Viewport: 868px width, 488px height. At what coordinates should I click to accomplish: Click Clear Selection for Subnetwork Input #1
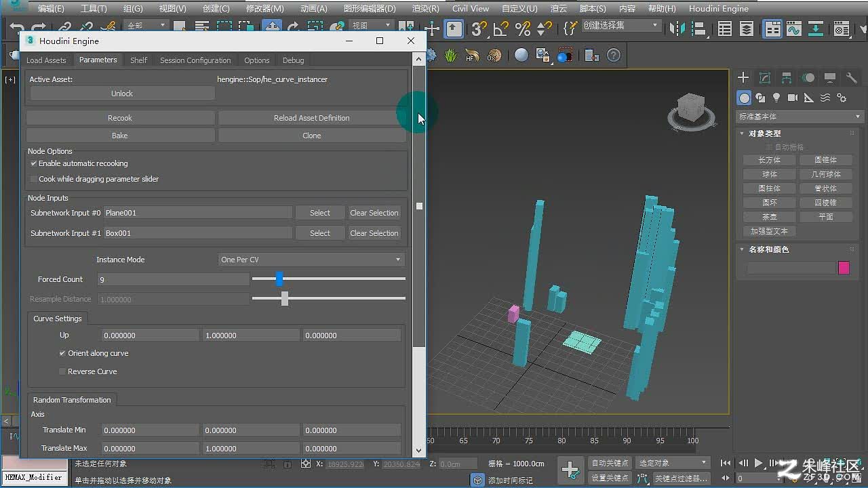(x=374, y=233)
